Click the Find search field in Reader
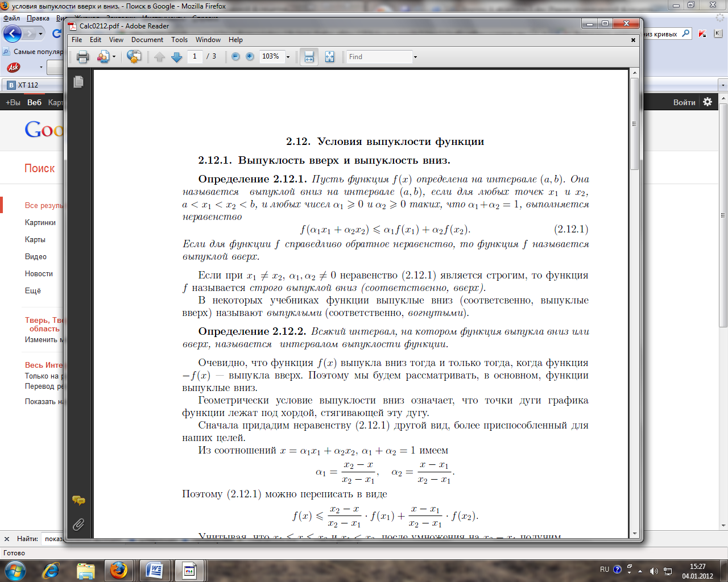 [379, 57]
